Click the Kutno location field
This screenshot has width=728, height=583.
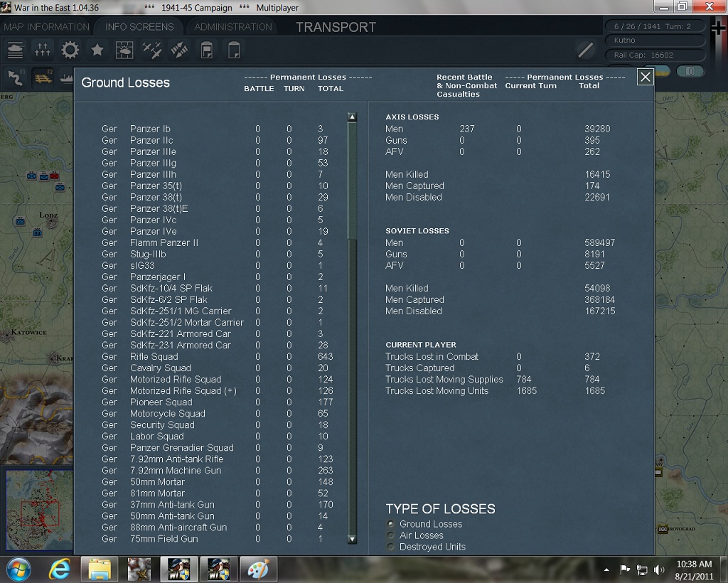pyautogui.click(x=655, y=41)
